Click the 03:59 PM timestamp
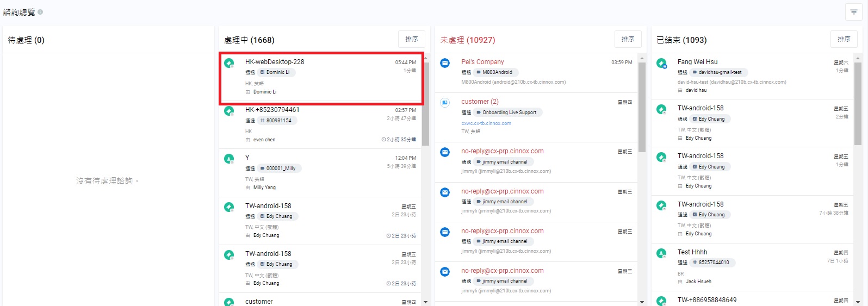 (622, 63)
